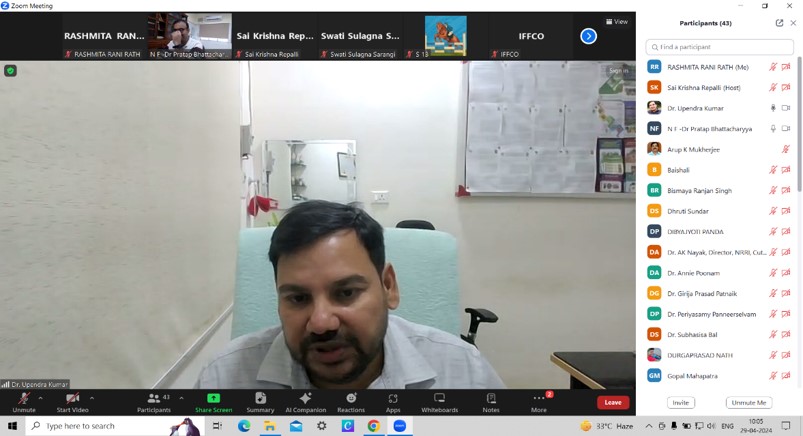803x436 pixels.
Task: Open the Whiteboards tool
Action: coord(439,401)
